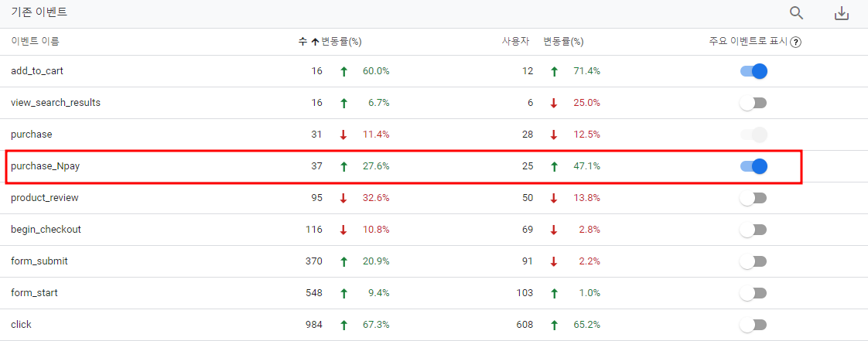Click the 이벤트 이름 column header
Image resolution: width=868 pixels, height=341 pixels.
coord(36,42)
